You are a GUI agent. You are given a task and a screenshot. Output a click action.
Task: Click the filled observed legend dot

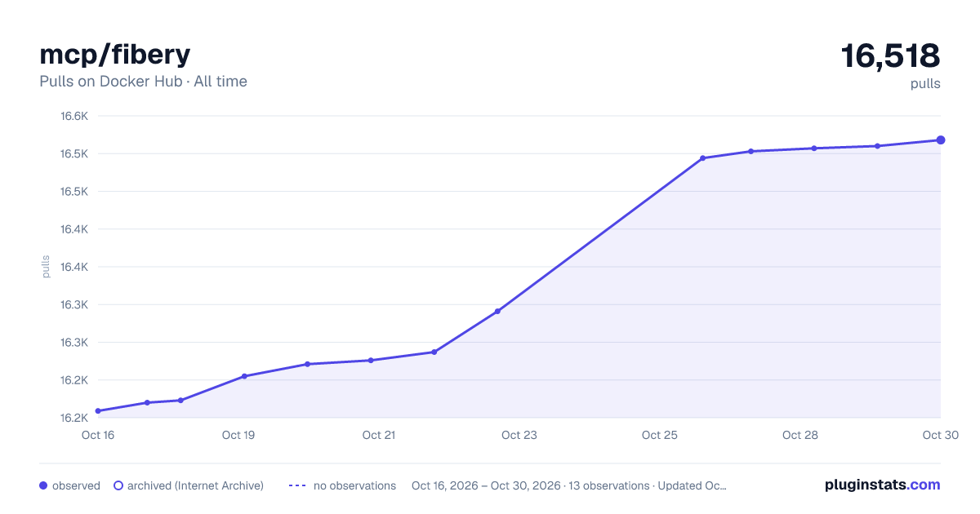[x=43, y=485]
